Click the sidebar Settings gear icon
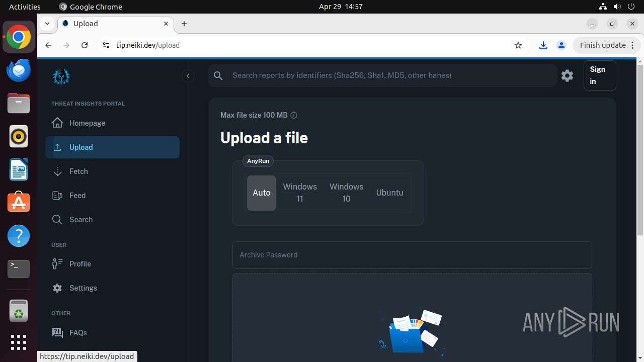This screenshot has width=644, height=362. (x=57, y=288)
